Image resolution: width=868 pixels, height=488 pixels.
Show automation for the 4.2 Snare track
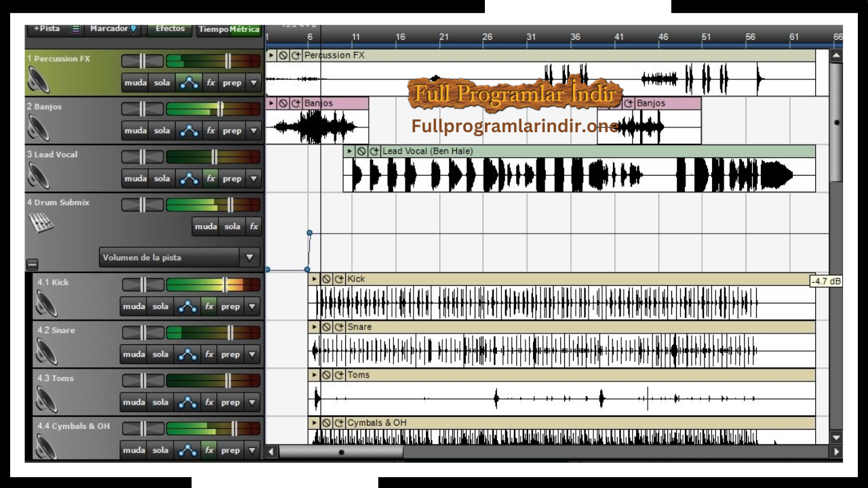click(x=187, y=354)
